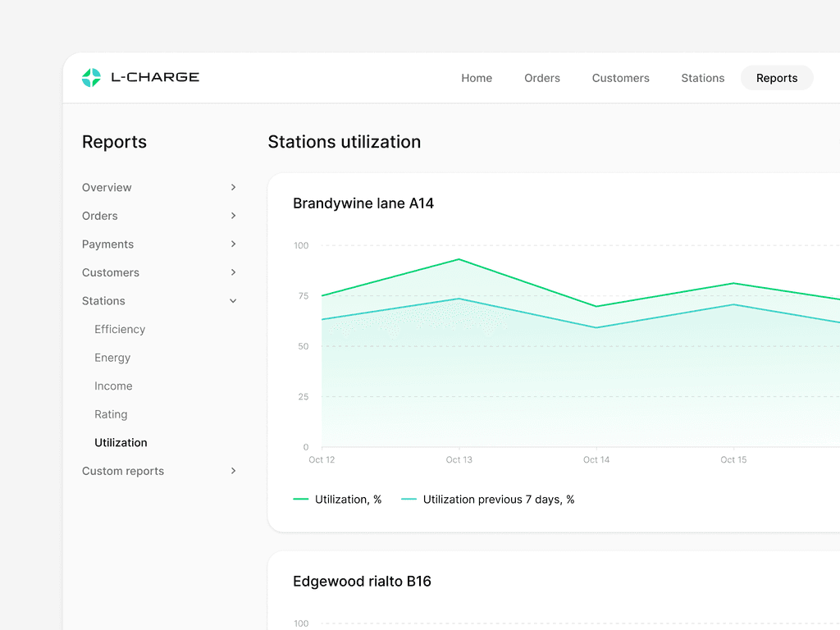Toggle the Utilization legend entry
Screen dimensions: 840x630
[337, 499]
